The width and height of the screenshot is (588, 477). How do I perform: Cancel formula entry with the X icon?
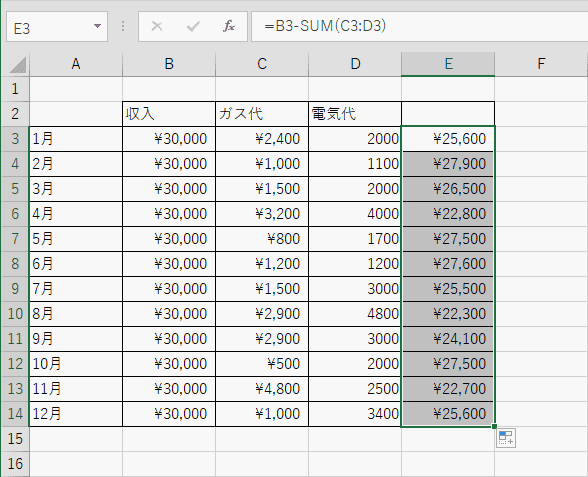[x=157, y=26]
